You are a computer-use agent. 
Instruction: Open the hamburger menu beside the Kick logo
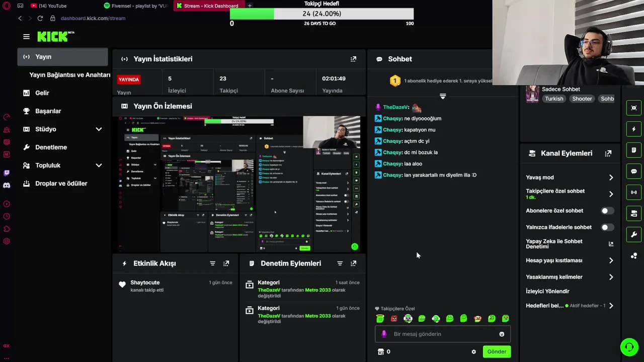(x=26, y=36)
